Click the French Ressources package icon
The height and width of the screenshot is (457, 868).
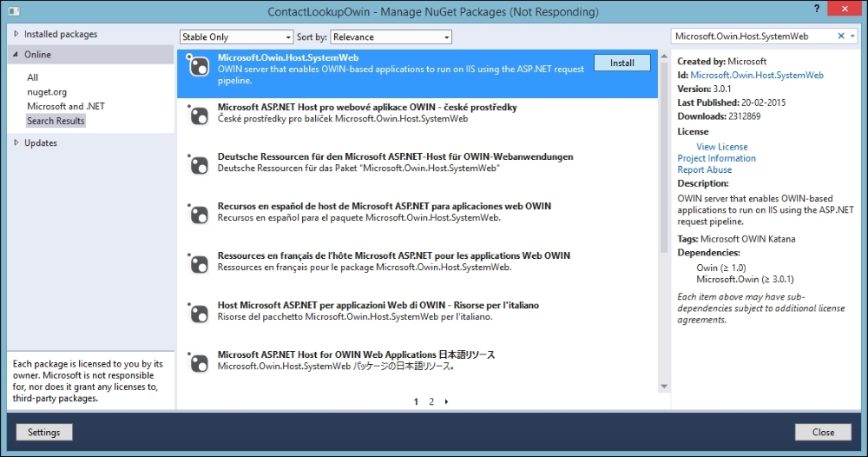pyautogui.click(x=199, y=262)
